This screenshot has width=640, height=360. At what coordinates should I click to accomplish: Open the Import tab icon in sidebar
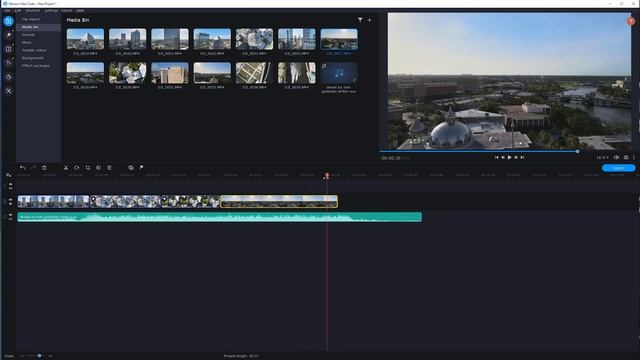[x=8, y=21]
